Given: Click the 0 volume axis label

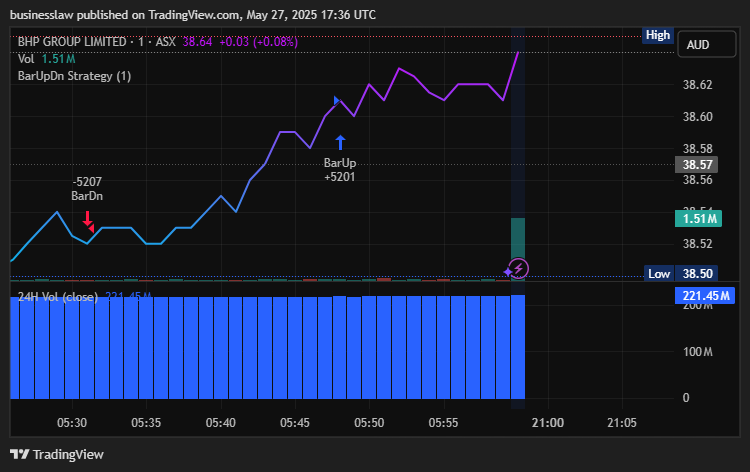Looking at the screenshot, I should coord(686,398).
